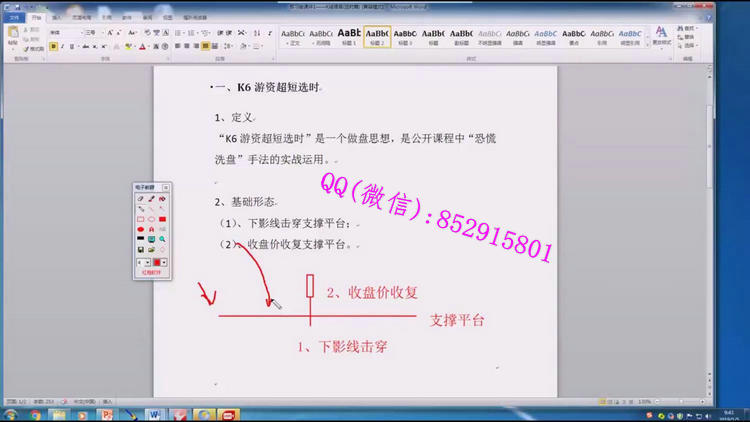Screen dimensions: 750x422
Task: Activate the magnifier tool in the palette
Action: 162,239
